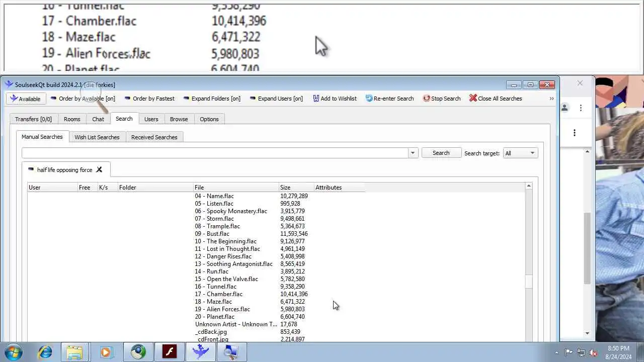This screenshot has height=362, width=644.
Task: Expand the toolbar overflow chevron
Action: 551,99
